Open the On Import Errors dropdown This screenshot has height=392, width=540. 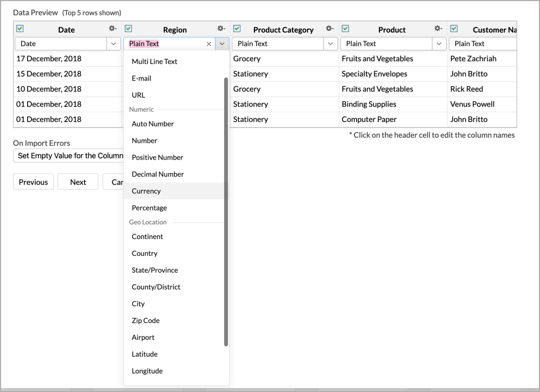tap(68, 156)
